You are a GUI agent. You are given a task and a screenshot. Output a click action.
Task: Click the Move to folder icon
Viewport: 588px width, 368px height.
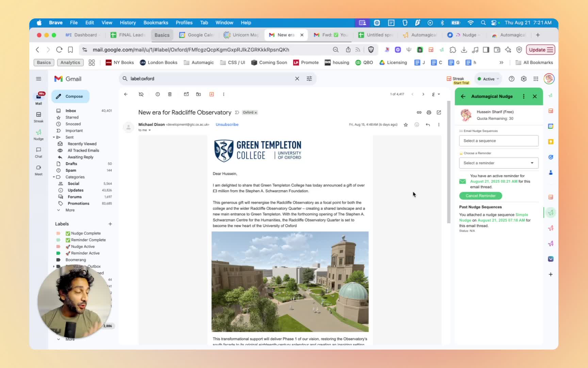198,94
